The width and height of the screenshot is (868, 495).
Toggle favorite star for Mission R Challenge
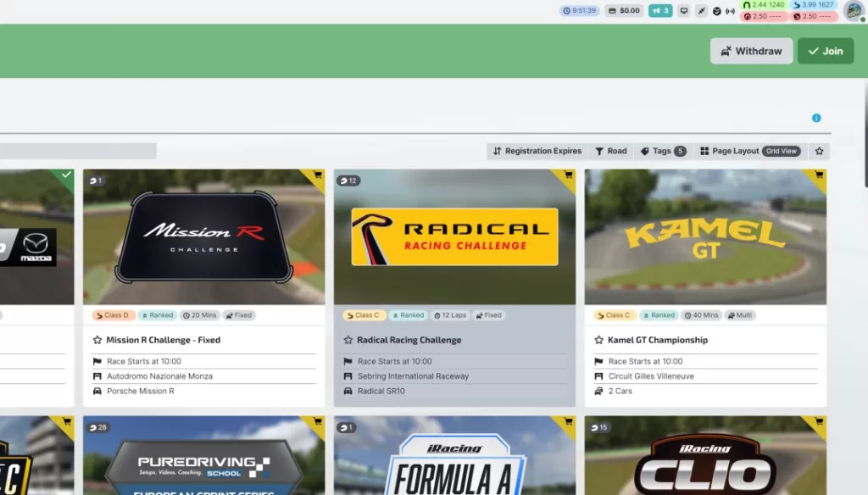coord(97,340)
